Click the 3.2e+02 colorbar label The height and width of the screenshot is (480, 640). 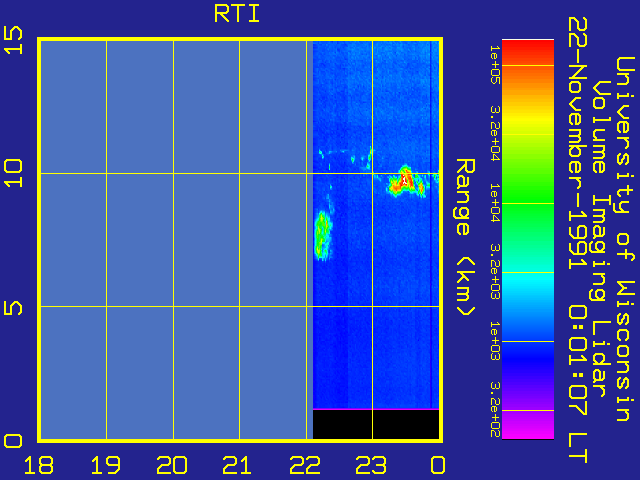(494, 410)
